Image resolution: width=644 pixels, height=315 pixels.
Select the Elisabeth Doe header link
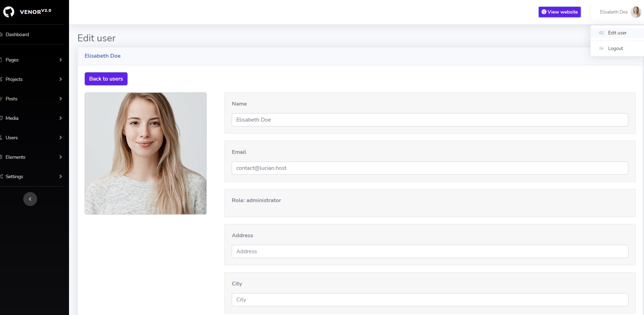tap(103, 56)
